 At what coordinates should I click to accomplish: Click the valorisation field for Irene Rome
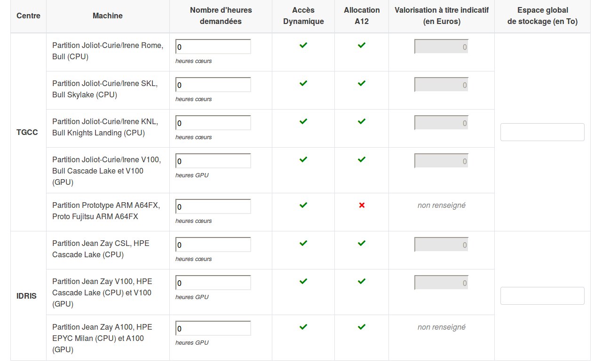(441, 47)
